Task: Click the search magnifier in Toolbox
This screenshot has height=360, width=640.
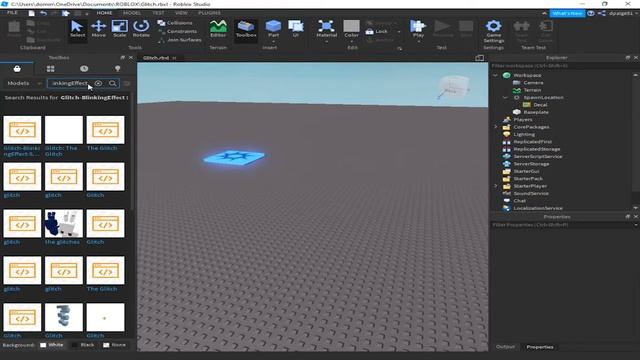Action: [113, 83]
